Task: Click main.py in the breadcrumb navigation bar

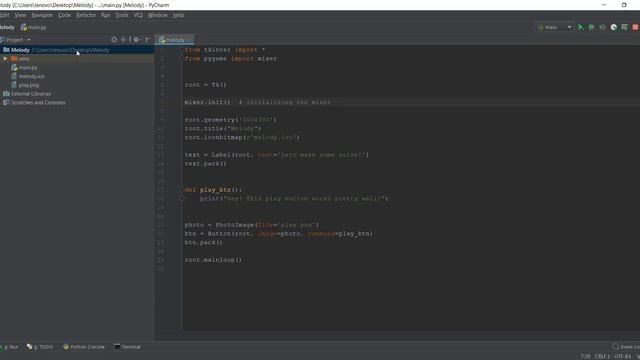Action: click(34, 27)
